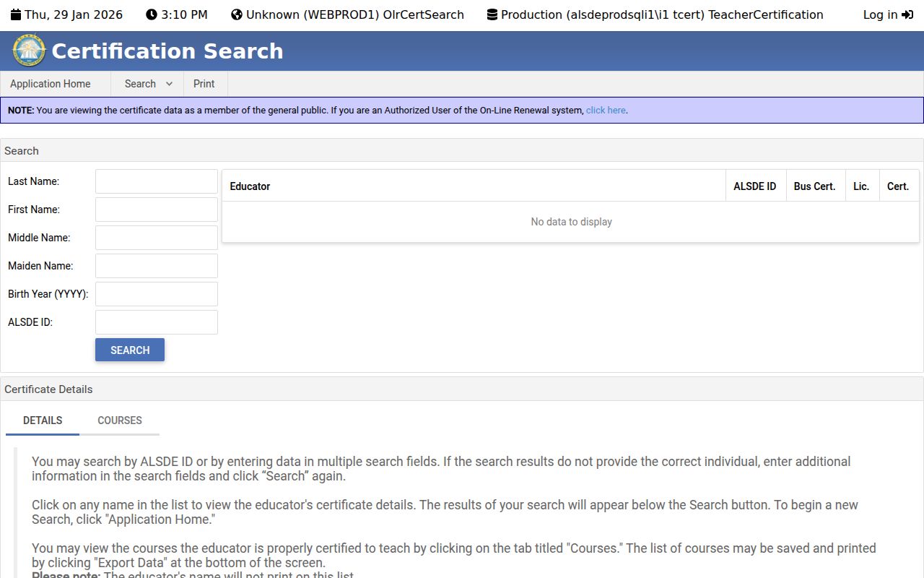Click the globe icon next to Unknown (WEBPROD1)
Image resolution: width=924 pixels, height=578 pixels.
[237, 14]
